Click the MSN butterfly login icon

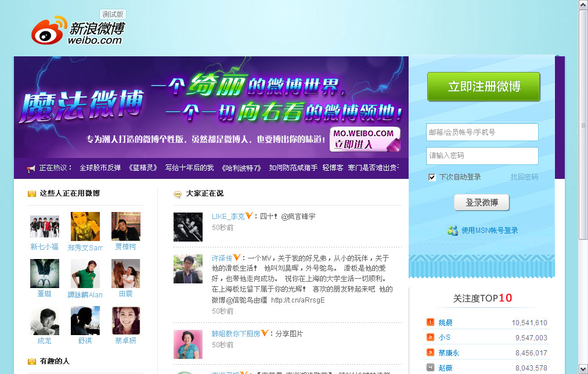click(453, 230)
